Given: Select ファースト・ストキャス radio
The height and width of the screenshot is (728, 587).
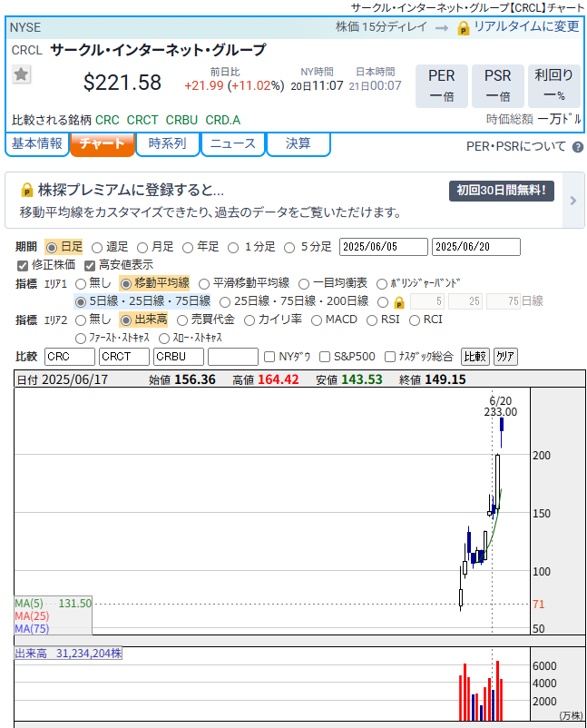Looking at the screenshot, I should click(x=80, y=339).
